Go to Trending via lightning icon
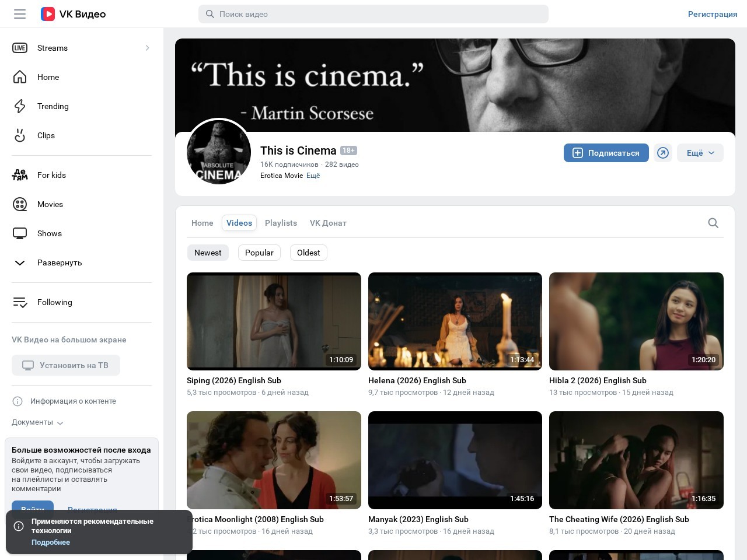Image resolution: width=747 pixels, height=560 pixels. click(20, 106)
